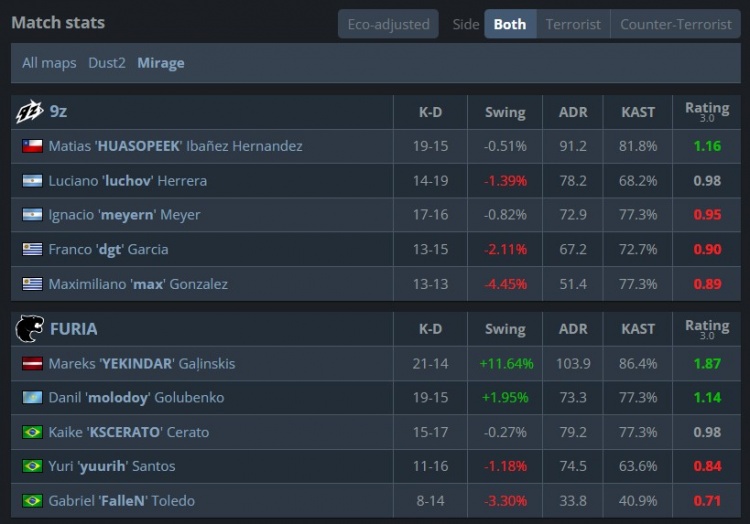Click the Latvia flag beside YEKINDAR
This screenshot has width=750, height=524.
(33, 364)
